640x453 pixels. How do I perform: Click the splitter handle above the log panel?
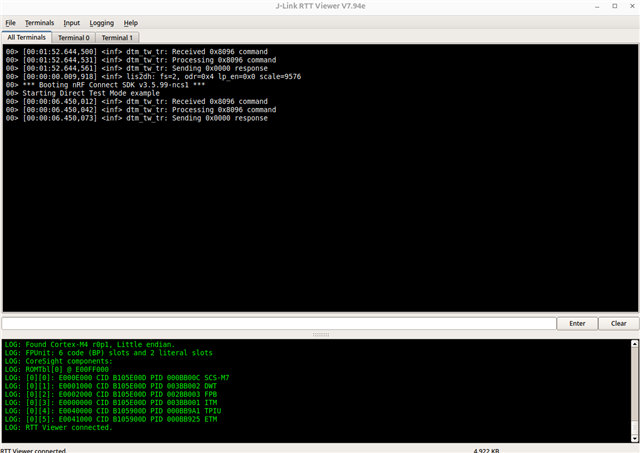321,335
